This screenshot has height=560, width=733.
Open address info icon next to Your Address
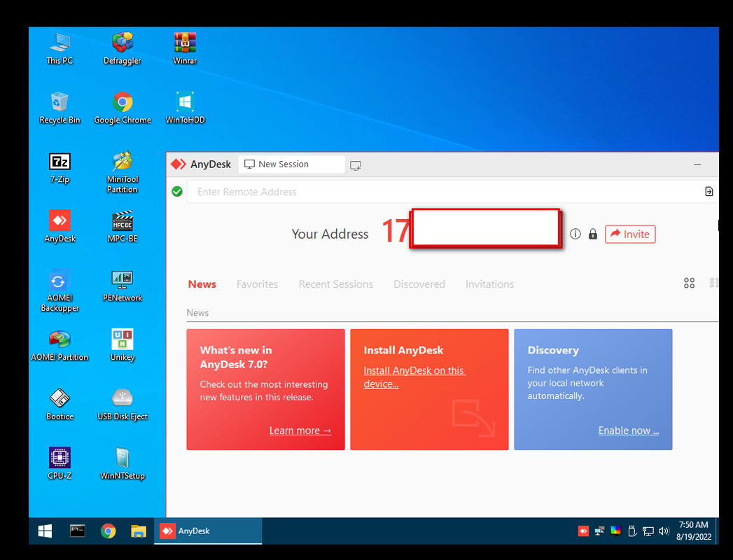pos(575,234)
